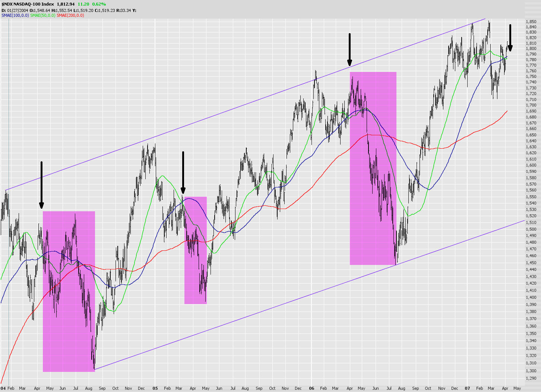The image size is (541, 392).
Task: Click the 1,290 price axis label
Action: coord(531,379)
